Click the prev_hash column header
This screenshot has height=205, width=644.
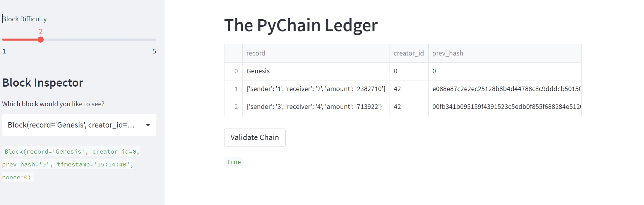(x=448, y=53)
